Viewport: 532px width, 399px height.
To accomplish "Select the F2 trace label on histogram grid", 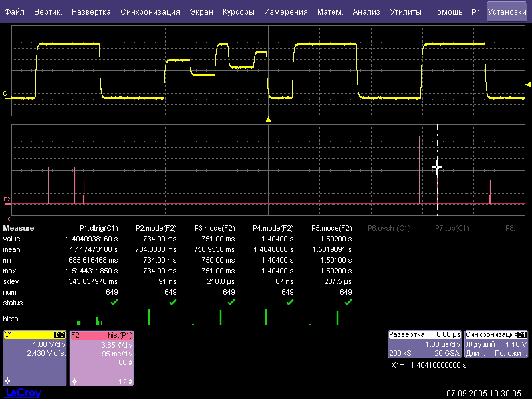I will 7,199.
